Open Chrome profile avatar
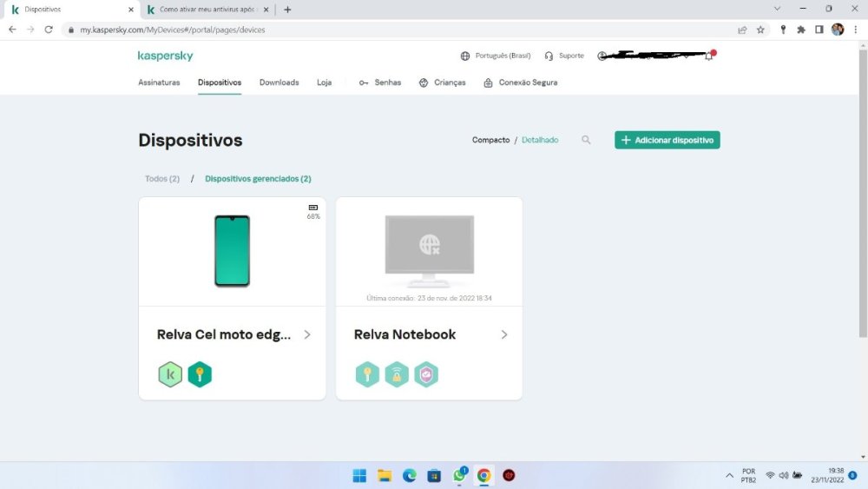Viewport: 868px width, 489px height. 838,30
